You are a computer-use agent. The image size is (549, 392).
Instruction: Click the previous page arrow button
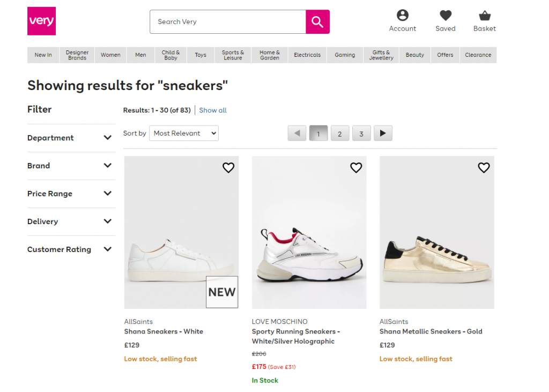click(x=296, y=134)
